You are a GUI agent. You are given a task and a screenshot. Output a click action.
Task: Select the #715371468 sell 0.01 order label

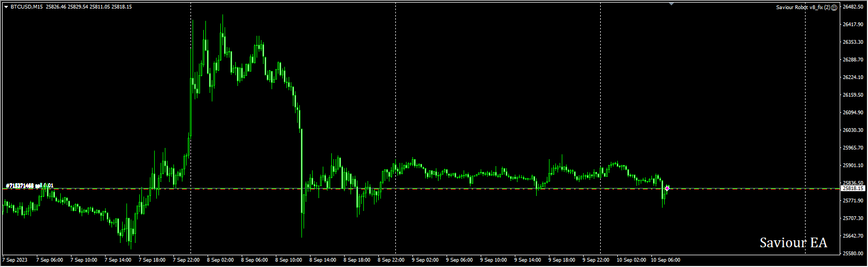(29, 185)
